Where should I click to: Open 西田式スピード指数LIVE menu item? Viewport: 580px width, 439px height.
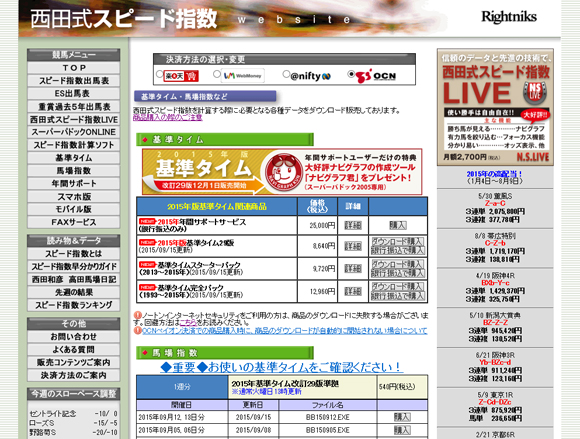coord(74,119)
